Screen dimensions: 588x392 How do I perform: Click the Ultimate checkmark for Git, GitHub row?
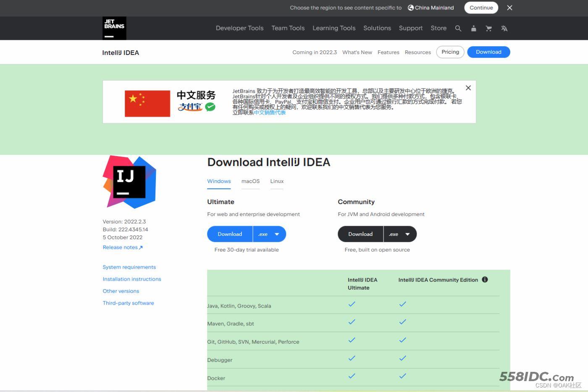click(x=352, y=340)
